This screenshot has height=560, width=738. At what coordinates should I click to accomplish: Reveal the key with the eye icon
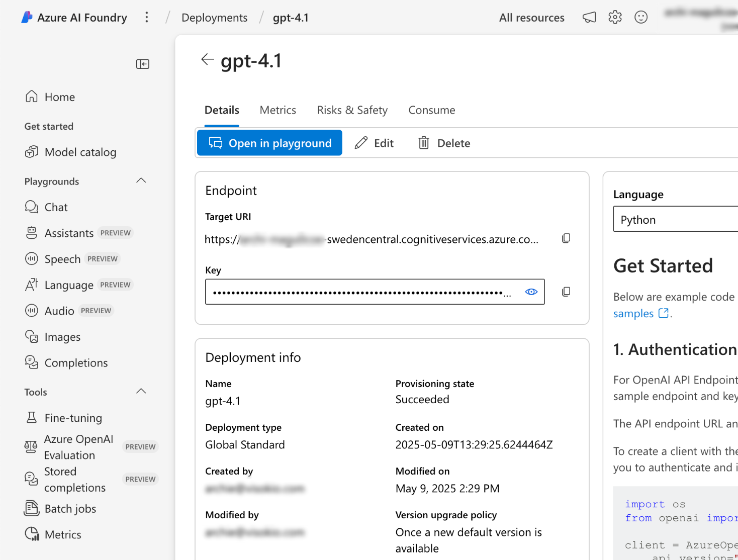click(x=531, y=292)
